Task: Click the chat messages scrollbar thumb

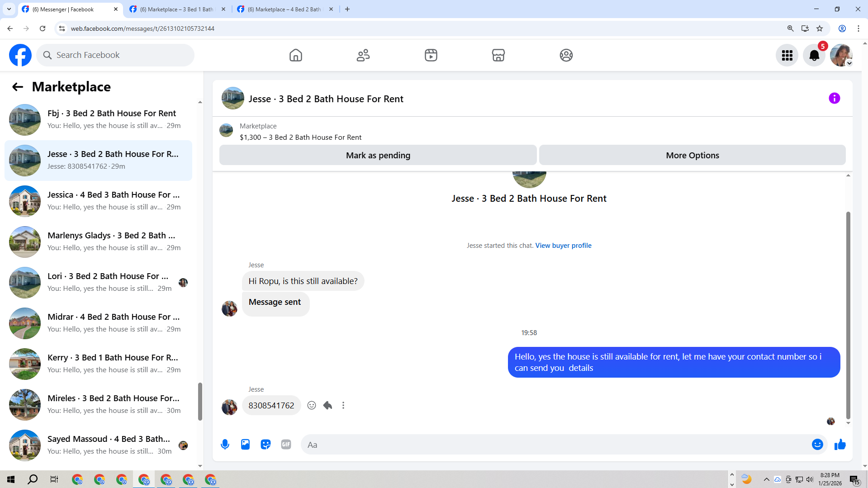Action: click(848, 315)
